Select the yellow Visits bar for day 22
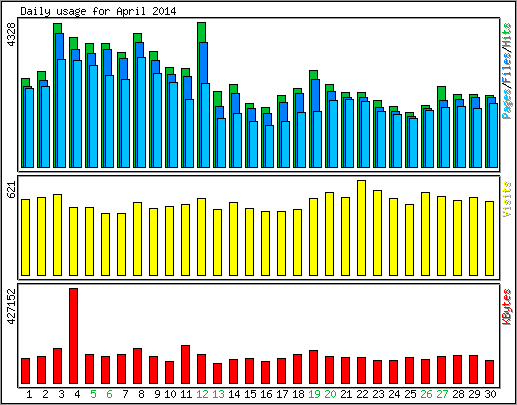The width and height of the screenshot is (517, 405). pos(361,228)
